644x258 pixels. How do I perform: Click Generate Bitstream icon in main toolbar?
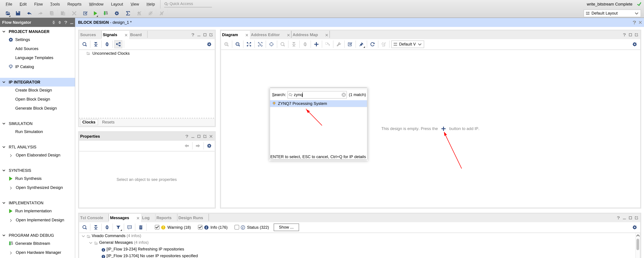pyautogui.click(x=105, y=13)
